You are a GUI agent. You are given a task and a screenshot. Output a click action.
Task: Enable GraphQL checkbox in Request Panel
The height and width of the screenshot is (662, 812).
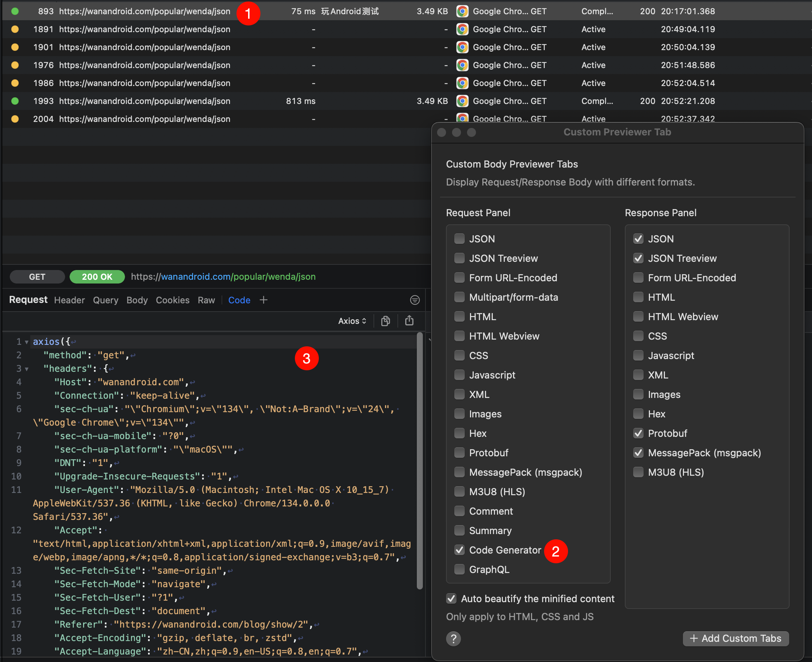point(460,569)
